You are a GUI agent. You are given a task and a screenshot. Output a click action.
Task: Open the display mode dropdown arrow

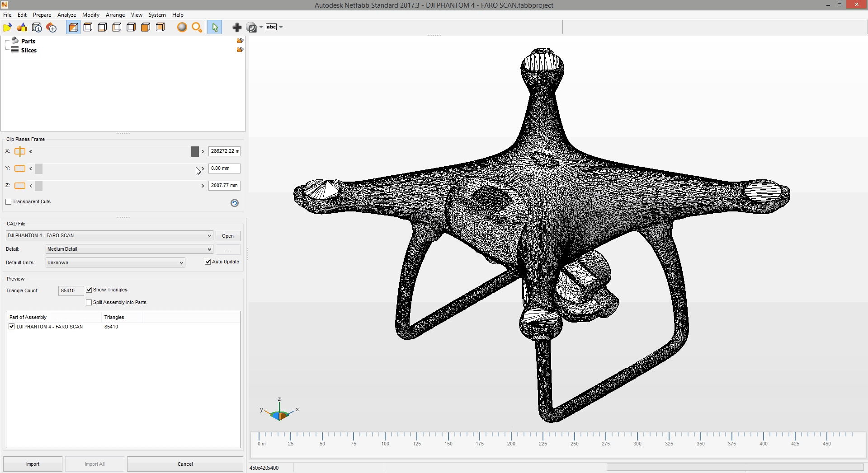(261, 28)
